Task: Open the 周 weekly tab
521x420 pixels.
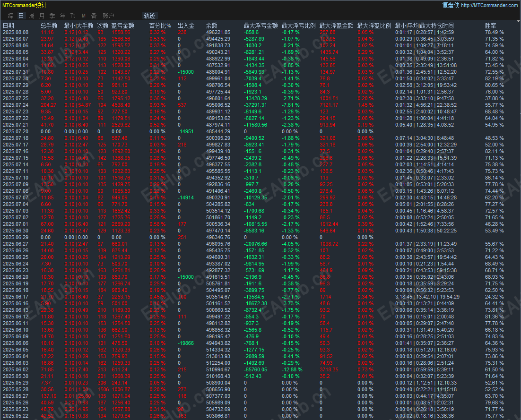Action: pos(32,16)
